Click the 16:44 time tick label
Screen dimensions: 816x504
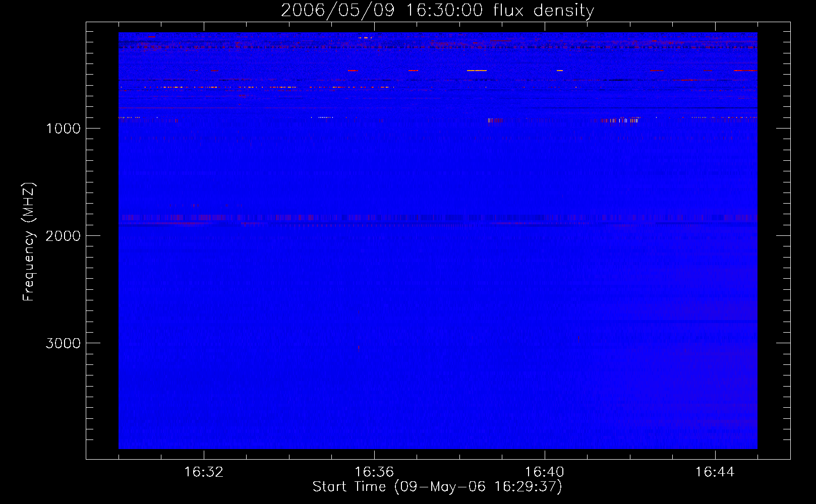click(x=715, y=472)
